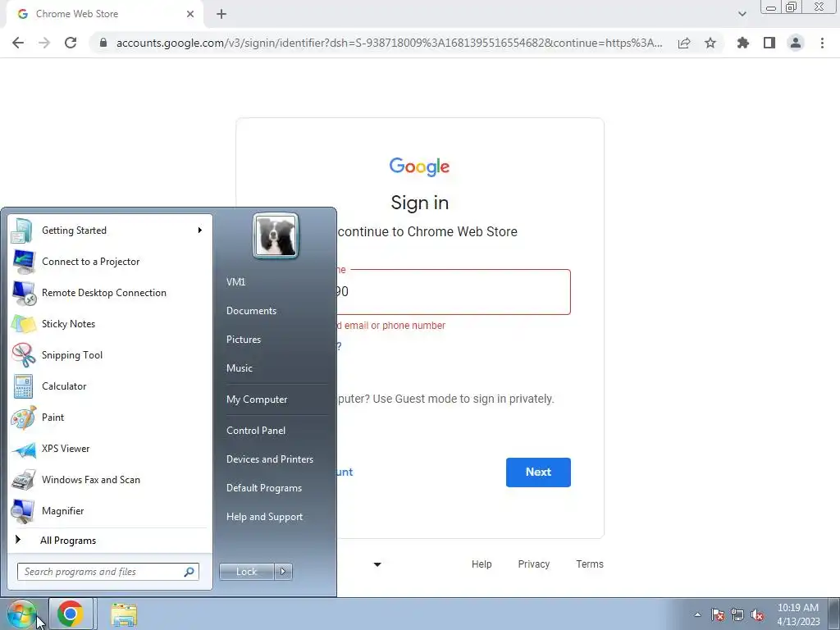Show hidden tray icons arrow

[x=697, y=614]
